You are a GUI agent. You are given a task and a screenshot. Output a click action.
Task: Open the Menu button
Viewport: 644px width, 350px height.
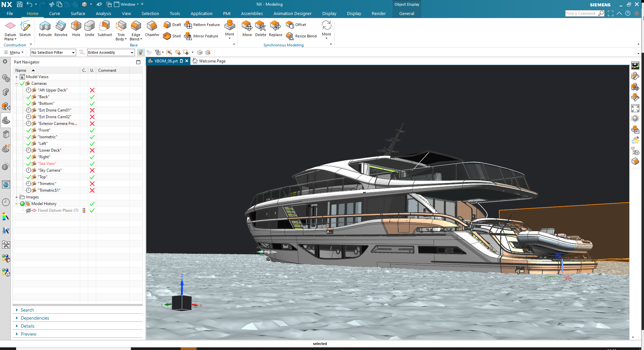14,52
